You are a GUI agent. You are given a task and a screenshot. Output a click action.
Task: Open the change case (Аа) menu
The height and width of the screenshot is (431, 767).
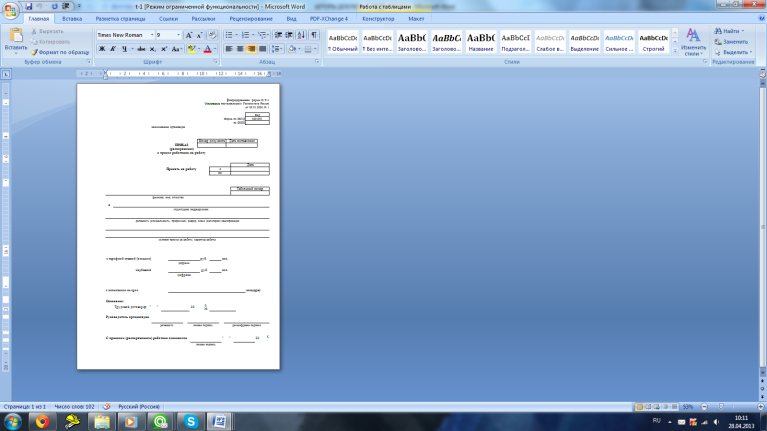177,49
